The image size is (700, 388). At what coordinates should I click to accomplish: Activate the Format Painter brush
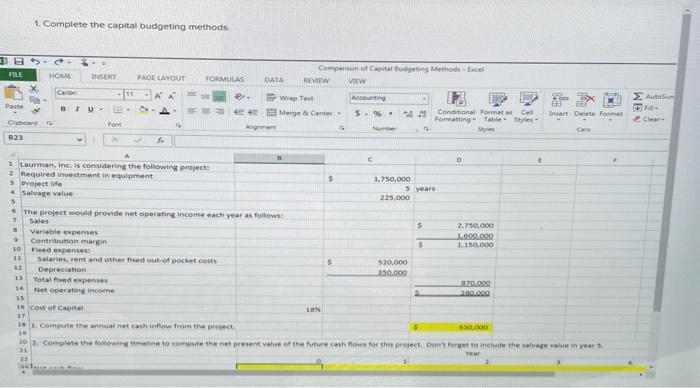pos(36,110)
